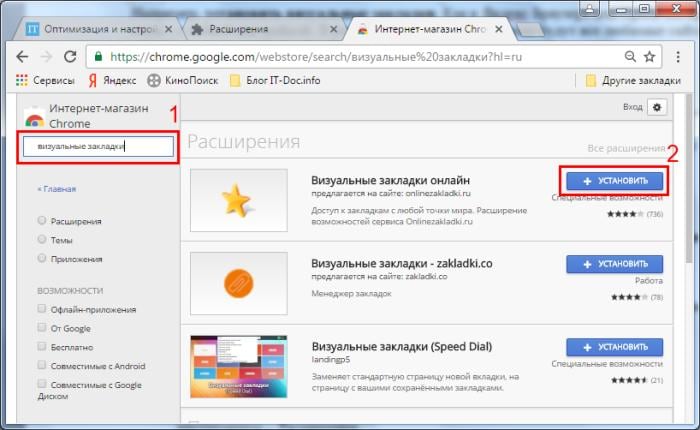Select the Темы radio filter
The width and height of the screenshot is (700, 430).
click(x=41, y=239)
